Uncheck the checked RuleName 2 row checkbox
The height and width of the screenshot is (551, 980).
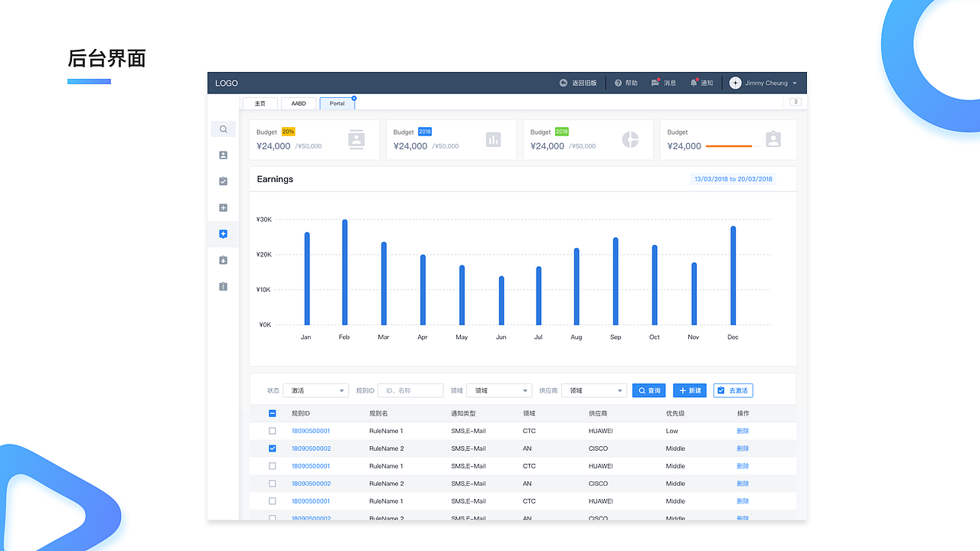pyautogui.click(x=273, y=448)
